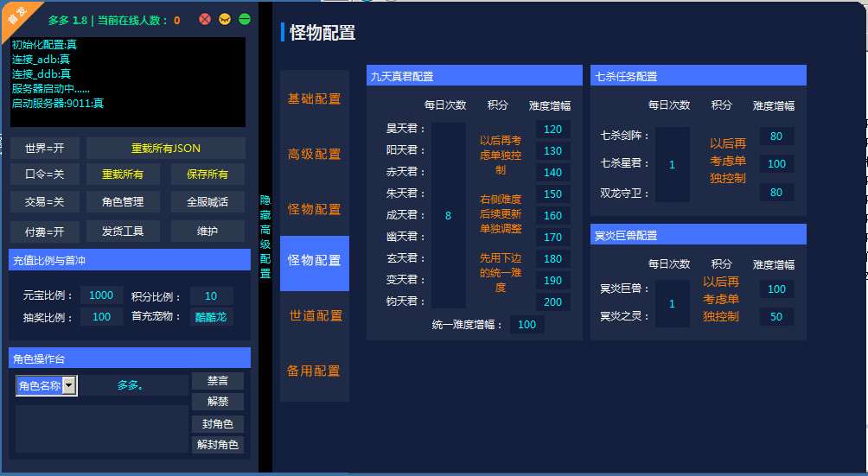The width and height of the screenshot is (868, 476).
Task: Toggle the 世界=开 switch
Action: (x=45, y=149)
